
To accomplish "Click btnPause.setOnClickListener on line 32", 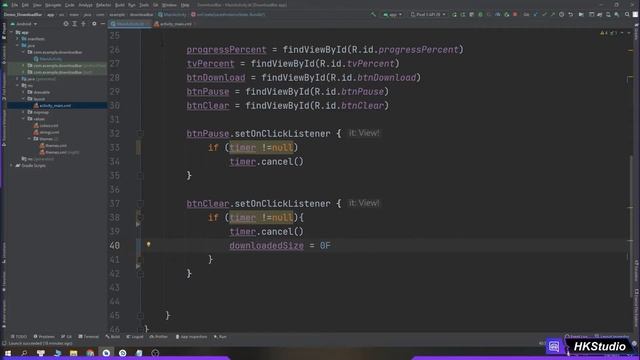I will [x=258, y=134].
